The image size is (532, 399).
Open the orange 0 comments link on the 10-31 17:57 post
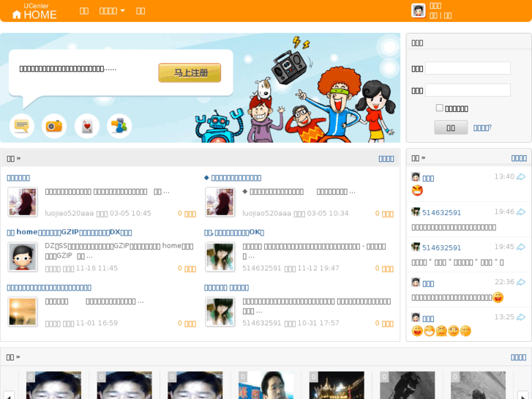point(384,324)
